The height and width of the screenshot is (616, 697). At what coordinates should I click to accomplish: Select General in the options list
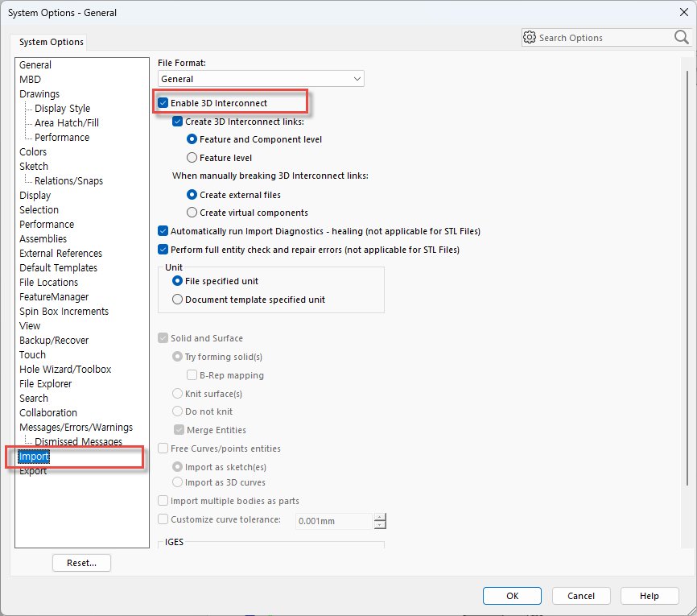(35, 65)
